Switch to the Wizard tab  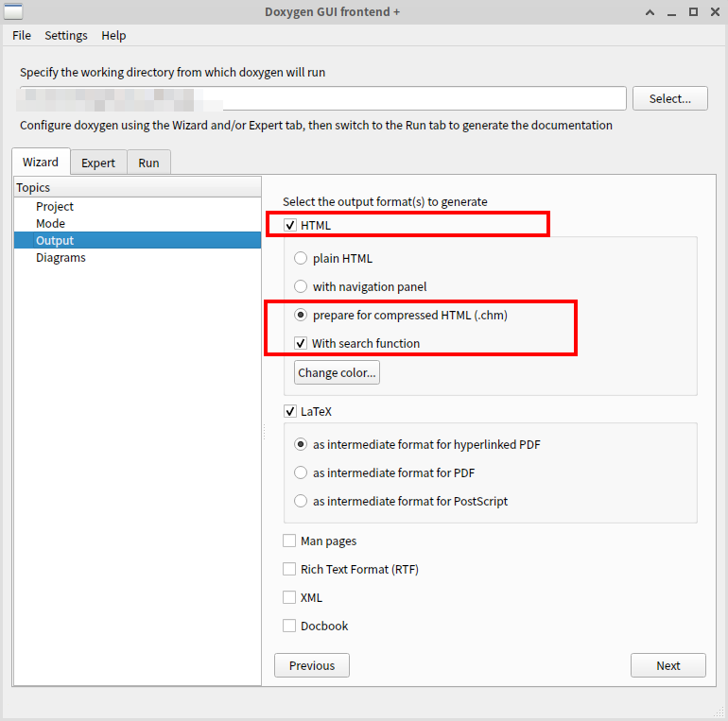coord(41,162)
